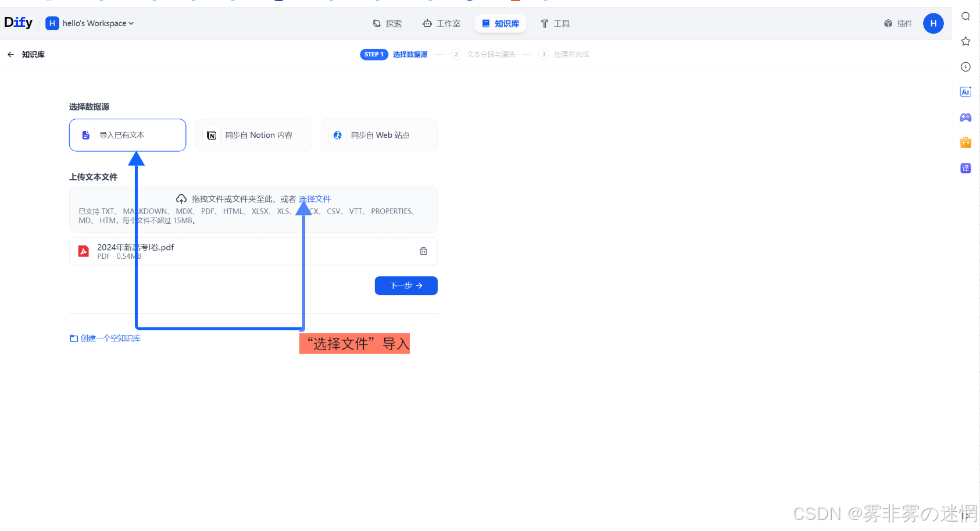Open the sidebar favorites star icon

coord(965,41)
